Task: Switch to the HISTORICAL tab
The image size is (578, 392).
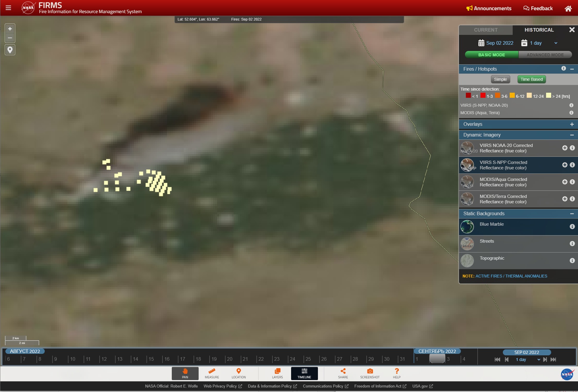Action: [x=539, y=30]
